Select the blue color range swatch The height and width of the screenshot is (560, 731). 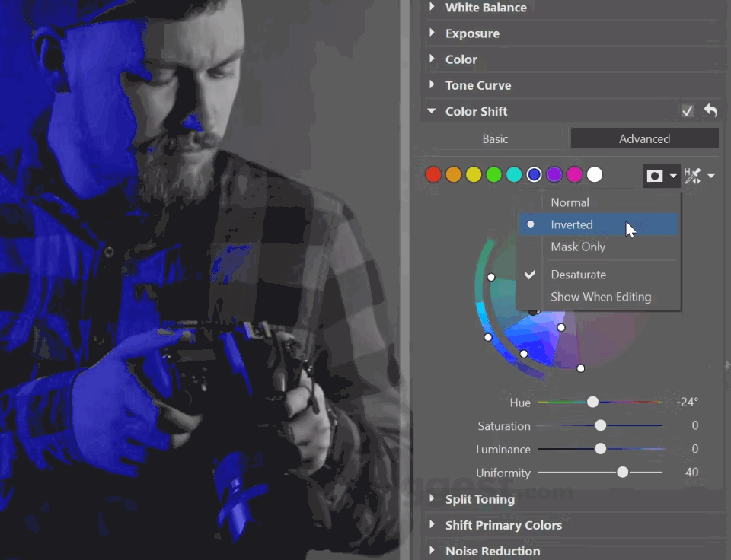click(534, 174)
